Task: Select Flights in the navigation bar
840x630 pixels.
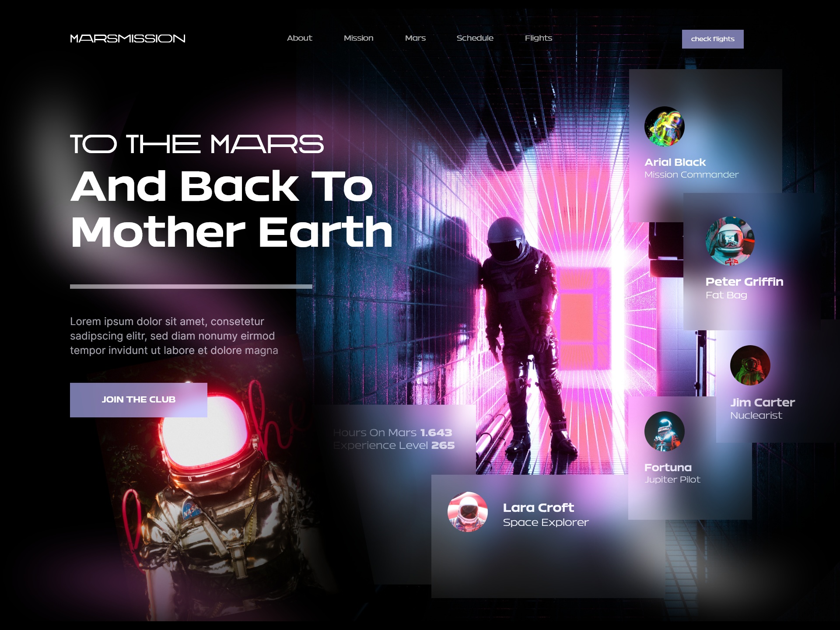Action: coord(538,38)
